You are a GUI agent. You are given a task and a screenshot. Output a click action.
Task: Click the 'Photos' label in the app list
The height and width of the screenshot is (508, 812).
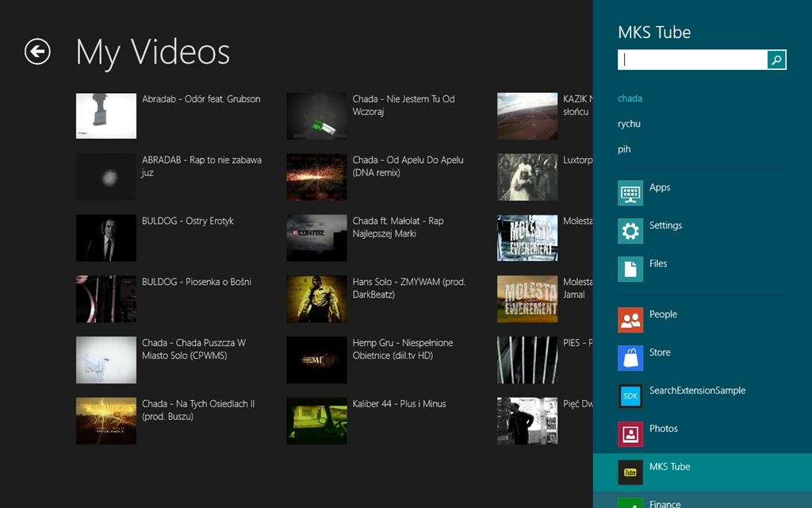[x=664, y=429]
